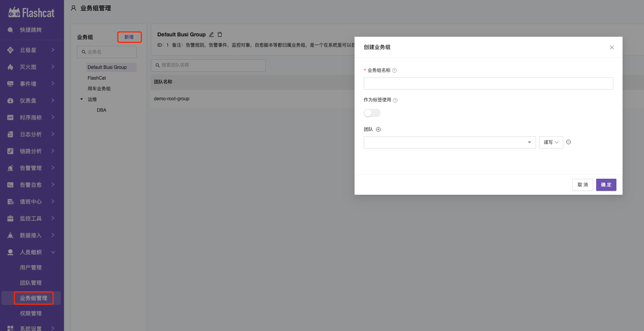Image resolution: width=644 pixels, height=331 pixels.
Task: Focus the 业务名 search box
Action: [x=107, y=52]
